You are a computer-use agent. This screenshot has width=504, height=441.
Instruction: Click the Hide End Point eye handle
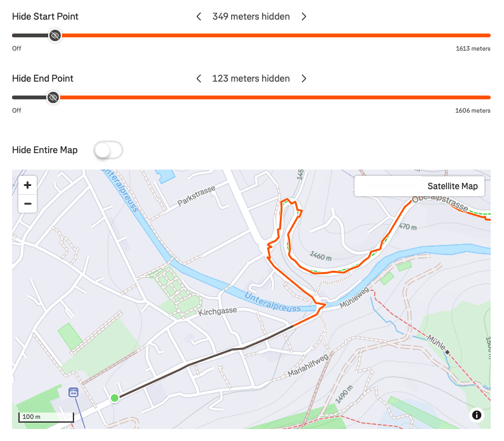(x=54, y=97)
